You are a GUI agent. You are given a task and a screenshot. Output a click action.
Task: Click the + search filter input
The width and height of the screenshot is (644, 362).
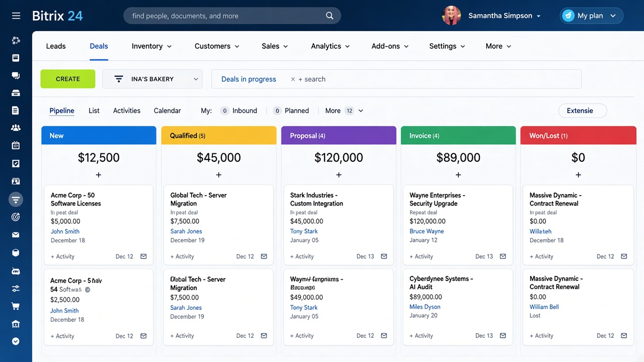[312, 79]
